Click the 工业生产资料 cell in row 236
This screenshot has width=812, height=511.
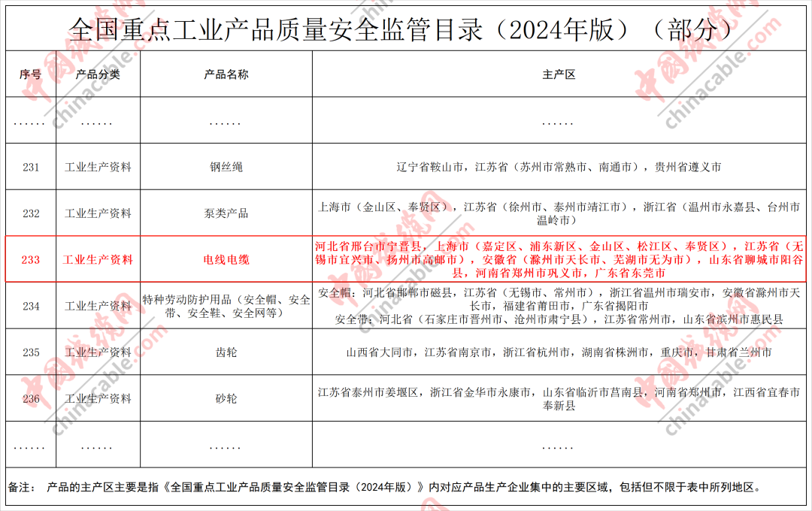(x=98, y=398)
